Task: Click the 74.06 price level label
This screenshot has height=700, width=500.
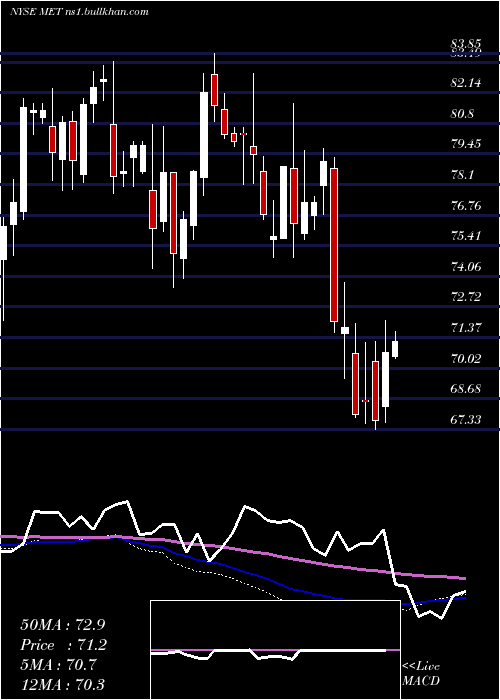Action: coord(466,267)
